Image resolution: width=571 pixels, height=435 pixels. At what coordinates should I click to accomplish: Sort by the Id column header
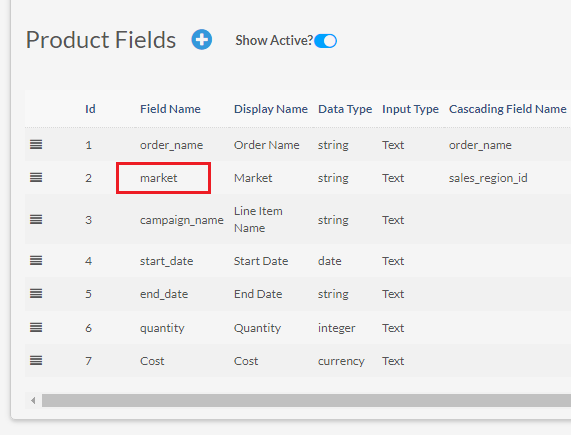pyautogui.click(x=90, y=109)
